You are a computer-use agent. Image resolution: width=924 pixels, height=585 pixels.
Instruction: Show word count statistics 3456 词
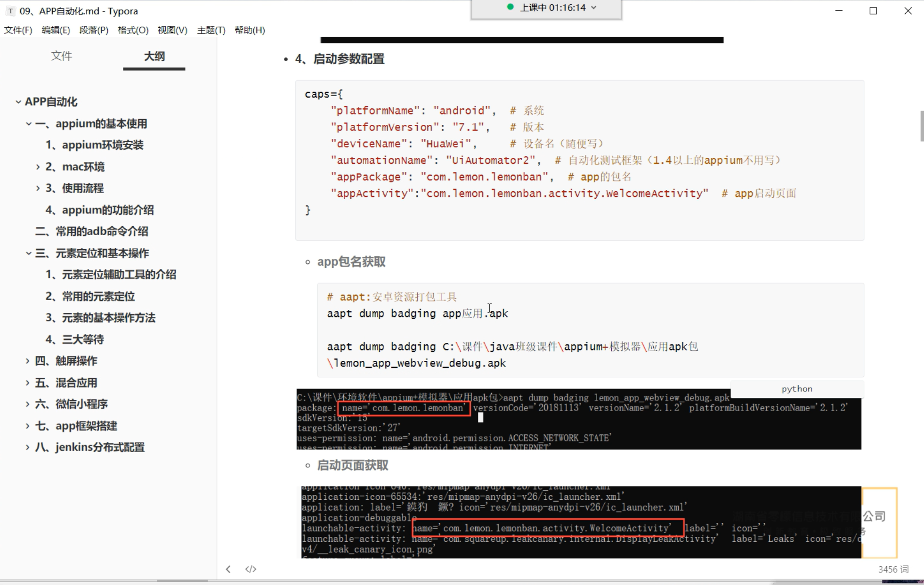(x=893, y=569)
